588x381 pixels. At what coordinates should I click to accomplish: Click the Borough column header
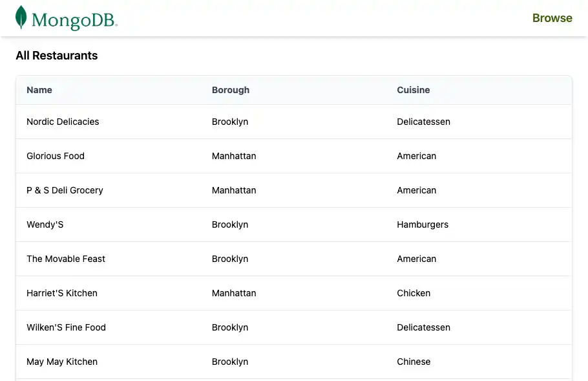tap(231, 90)
